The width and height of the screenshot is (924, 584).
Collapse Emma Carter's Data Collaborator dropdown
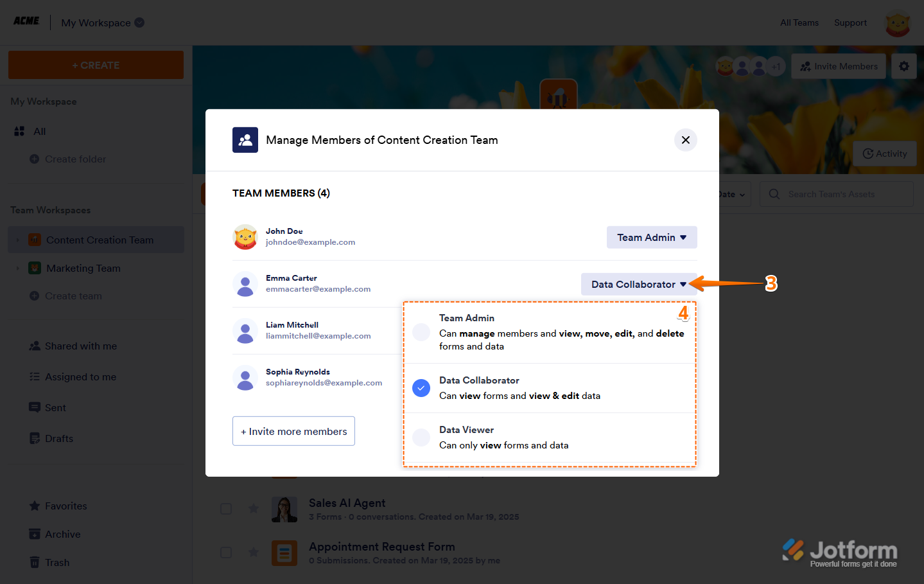638,284
